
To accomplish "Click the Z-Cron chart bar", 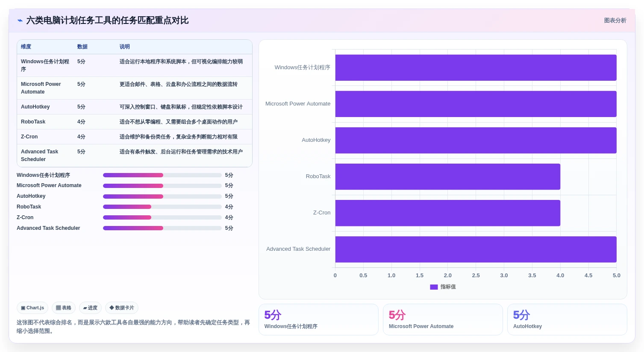I will pyautogui.click(x=447, y=213).
